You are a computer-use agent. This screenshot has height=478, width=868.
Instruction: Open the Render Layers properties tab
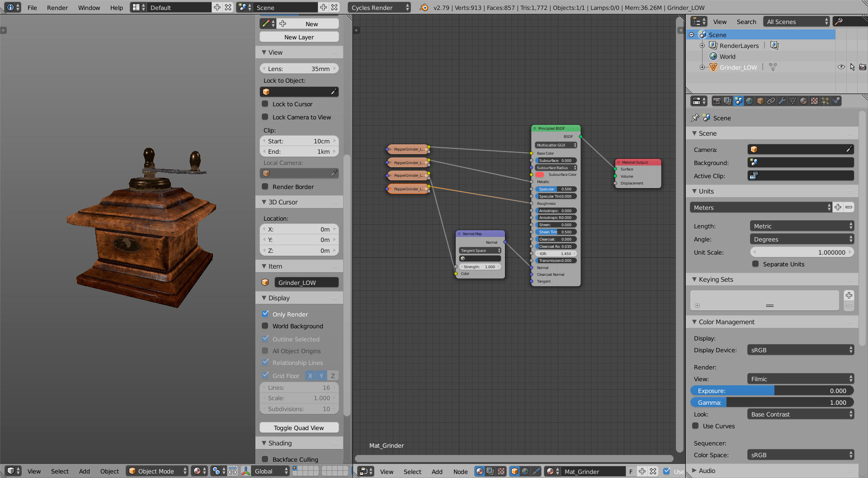(727, 101)
